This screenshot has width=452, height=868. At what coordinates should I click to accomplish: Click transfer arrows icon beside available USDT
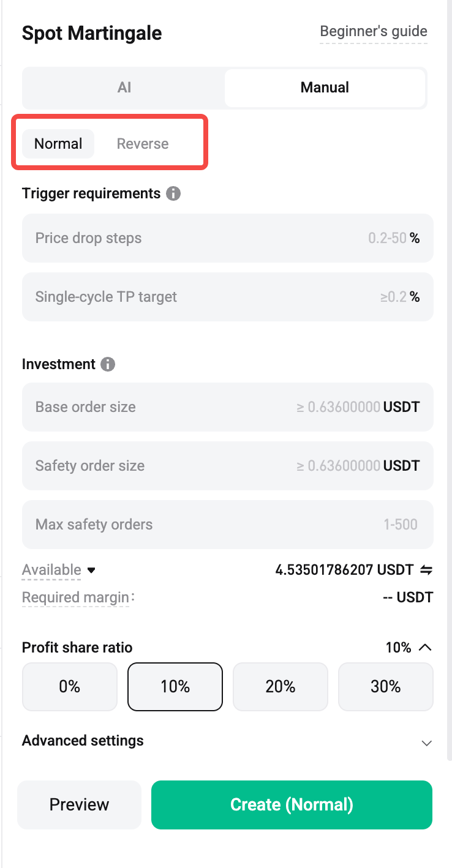coord(426,570)
